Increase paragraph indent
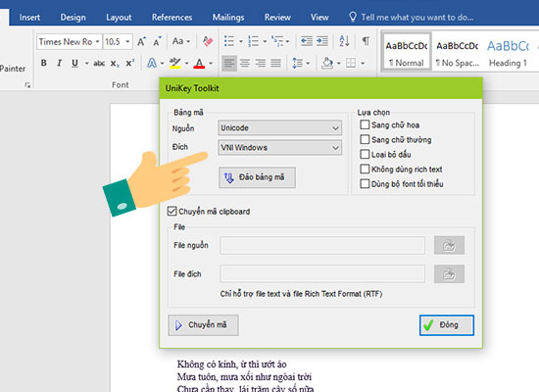The height and width of the screenshot is (392, 539). pos(322,41)
